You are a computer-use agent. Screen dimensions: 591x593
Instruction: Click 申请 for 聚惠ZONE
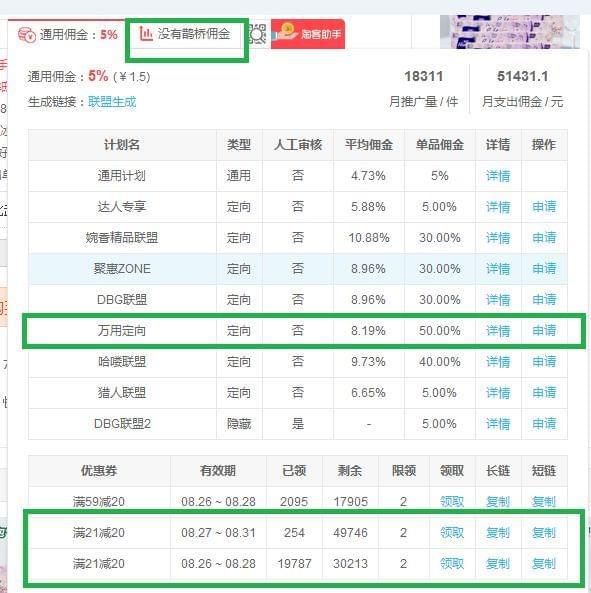(x=544, y=269)
